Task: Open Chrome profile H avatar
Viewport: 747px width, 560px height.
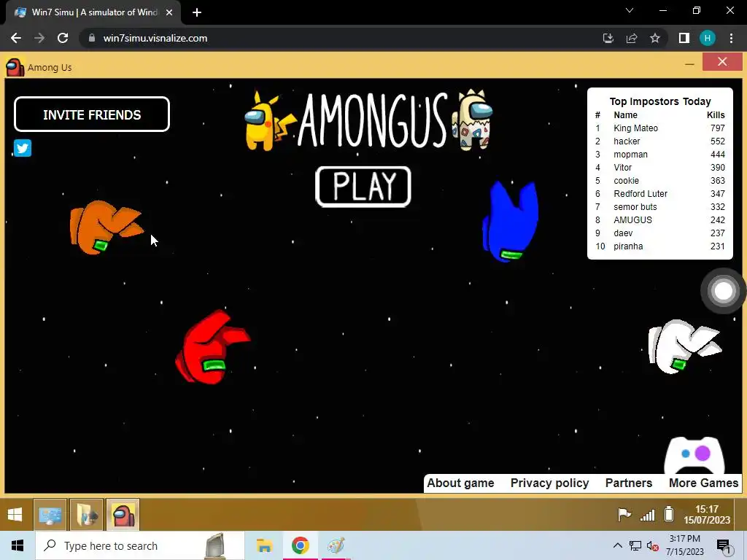Action: tap(708, 38)
